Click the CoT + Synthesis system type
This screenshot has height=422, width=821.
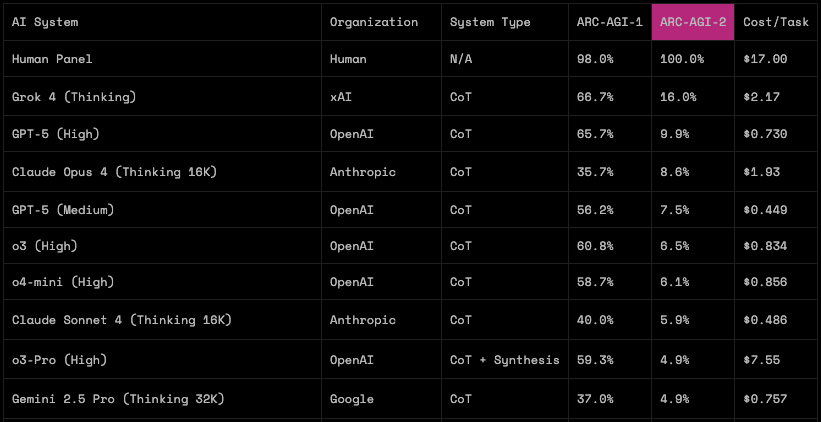(x=505, y=360)
